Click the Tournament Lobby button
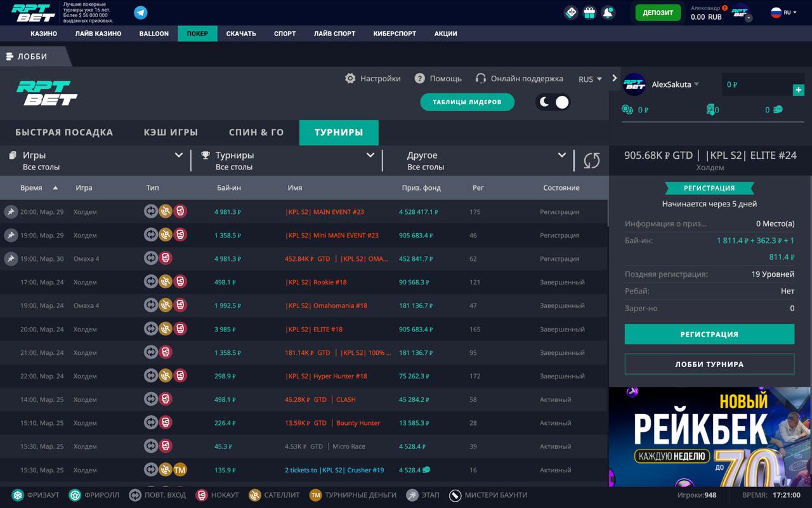This screenshot has height=508, width=812. pos(709,364)
